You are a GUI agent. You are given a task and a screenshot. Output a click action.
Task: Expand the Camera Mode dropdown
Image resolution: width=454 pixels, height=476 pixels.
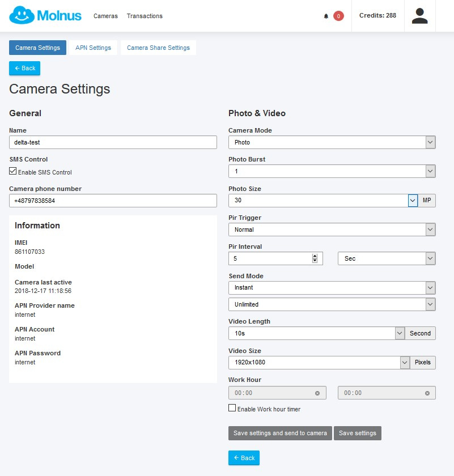tap(332, 142)
